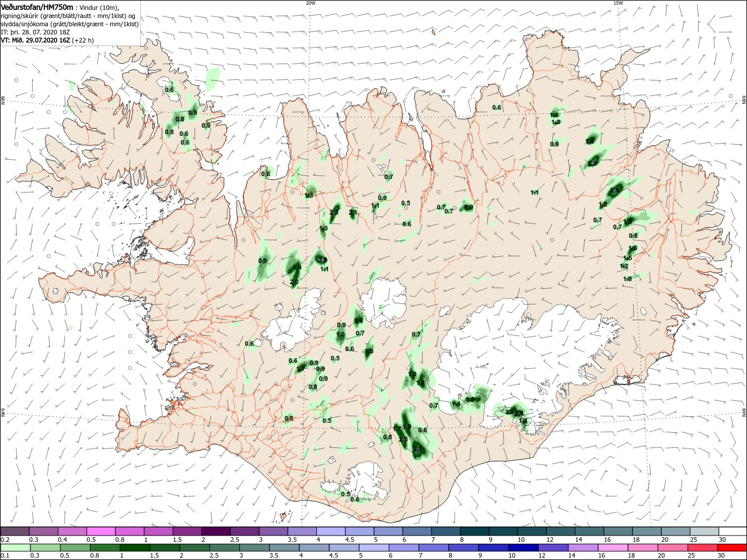Click the Veðurstofan/HM750m title text
Viewport: 747px width, 560px height.
37,7
